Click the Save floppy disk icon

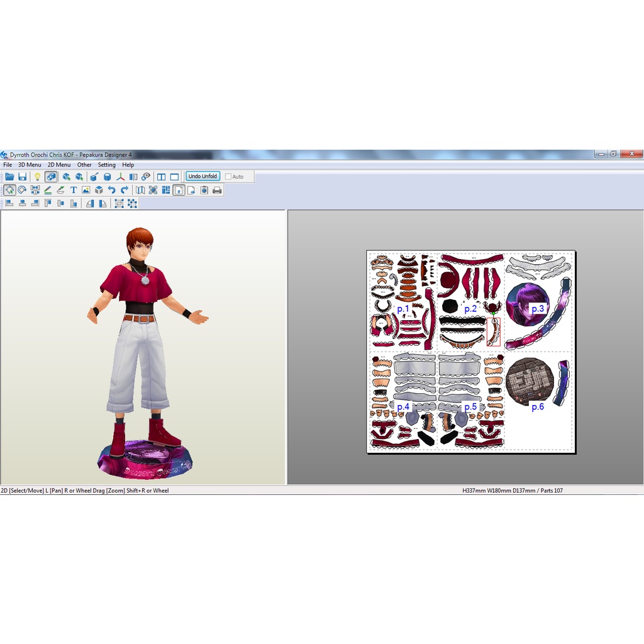(23, 177)
